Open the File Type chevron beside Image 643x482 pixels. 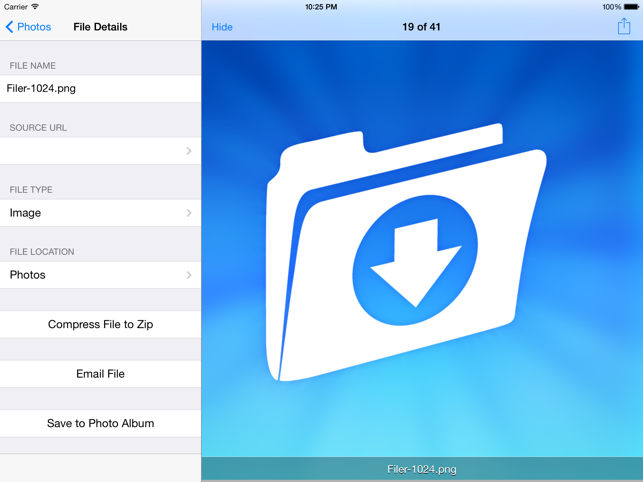pyautogui.click(x=189, y=213)
